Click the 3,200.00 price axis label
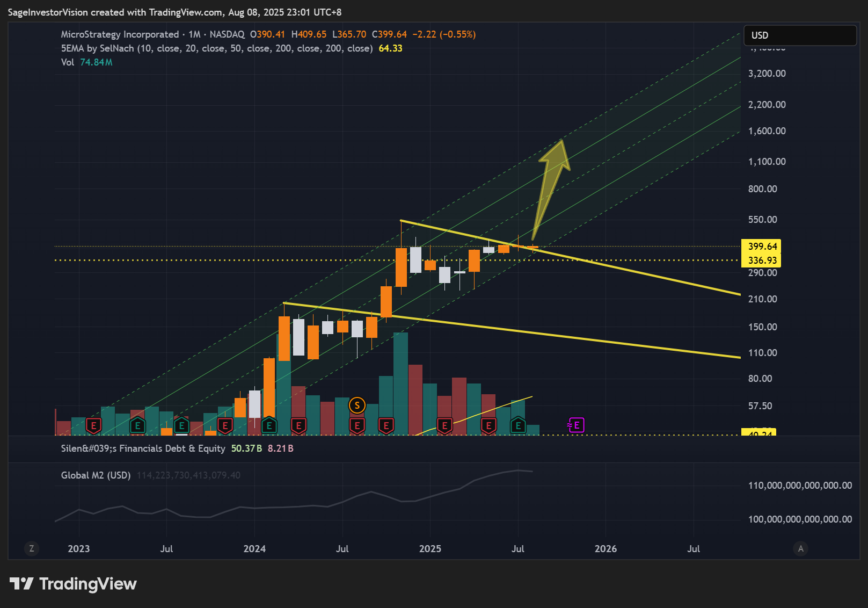 pyautogui.click(x=767, y=74)
